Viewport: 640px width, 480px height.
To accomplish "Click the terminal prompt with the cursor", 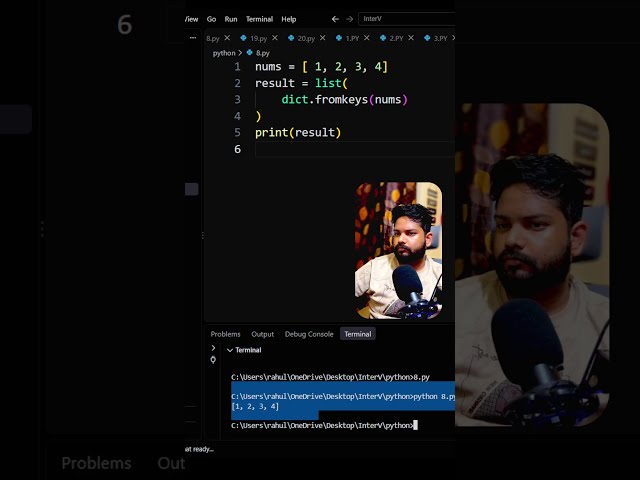I will click(324, 425).
